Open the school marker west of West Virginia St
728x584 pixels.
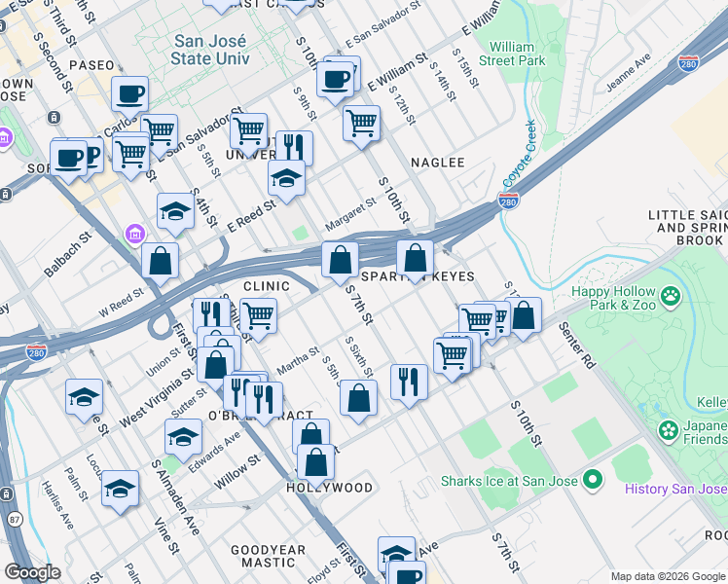pyautogui.click(x=84, y=397)
